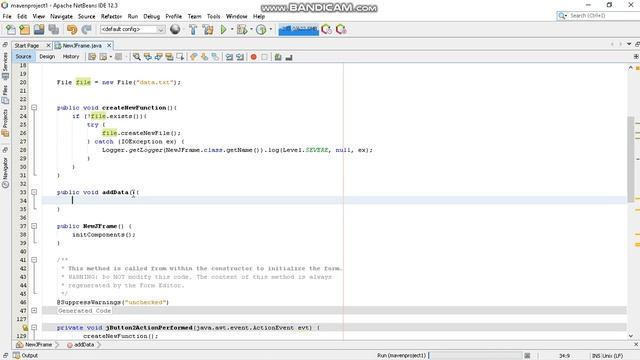Open the File menu

7,16
